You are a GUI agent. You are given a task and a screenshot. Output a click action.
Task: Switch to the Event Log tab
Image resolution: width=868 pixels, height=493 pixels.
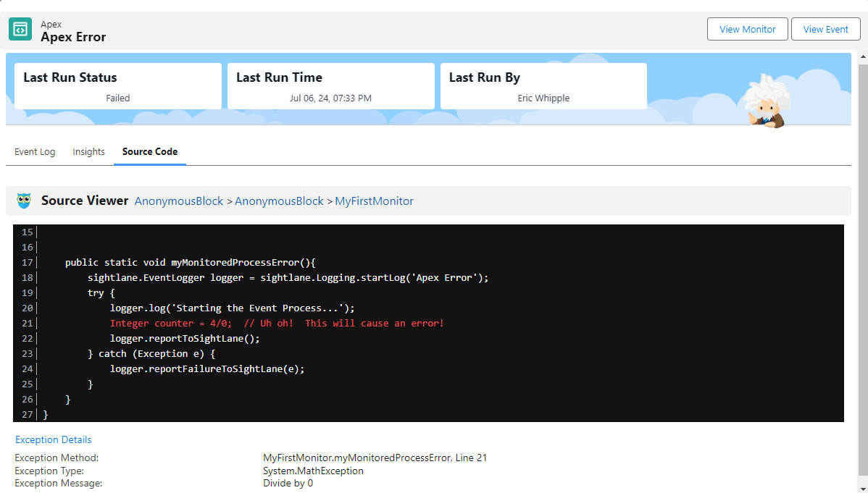35,152
